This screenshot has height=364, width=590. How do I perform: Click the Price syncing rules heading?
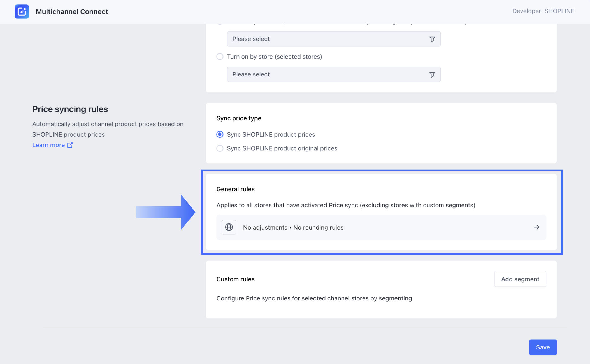(x=70, y=109)
